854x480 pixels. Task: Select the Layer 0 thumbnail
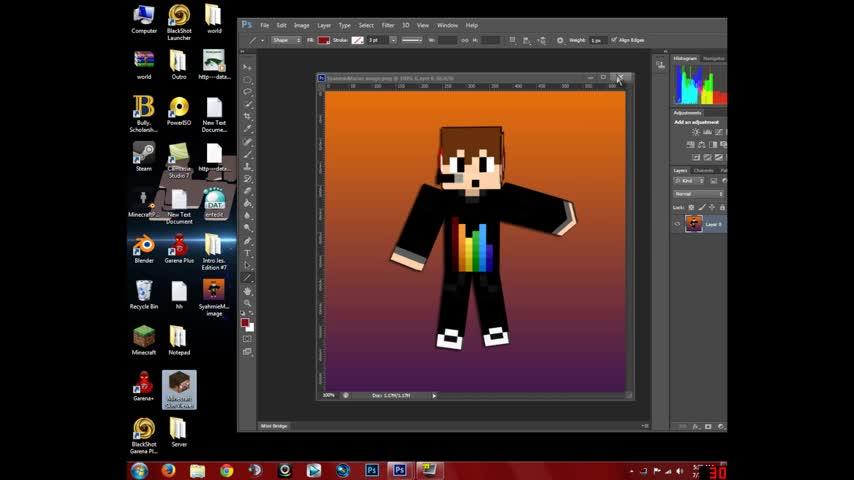(694, 224)
